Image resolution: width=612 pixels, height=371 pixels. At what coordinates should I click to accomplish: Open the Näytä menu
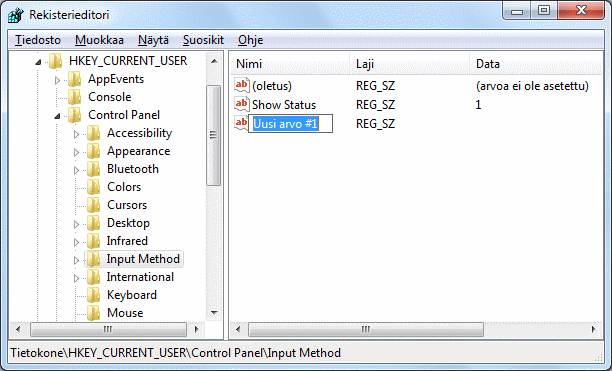(153, 40)
